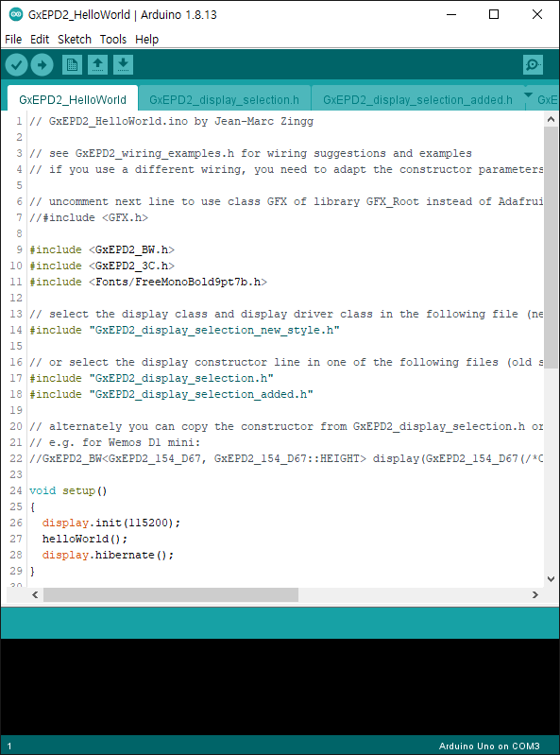Click the line 6 'uncomment next line' comment

point(286,201)
